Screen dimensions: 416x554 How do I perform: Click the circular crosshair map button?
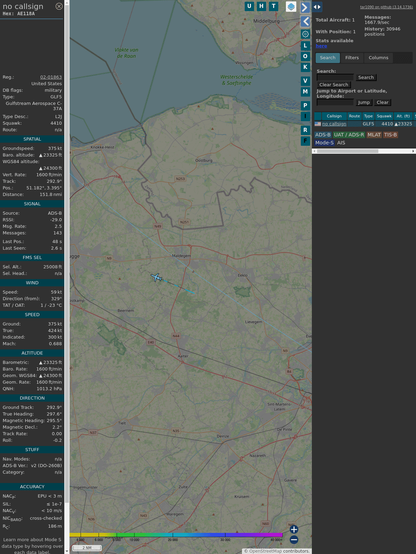coord(305,34)
